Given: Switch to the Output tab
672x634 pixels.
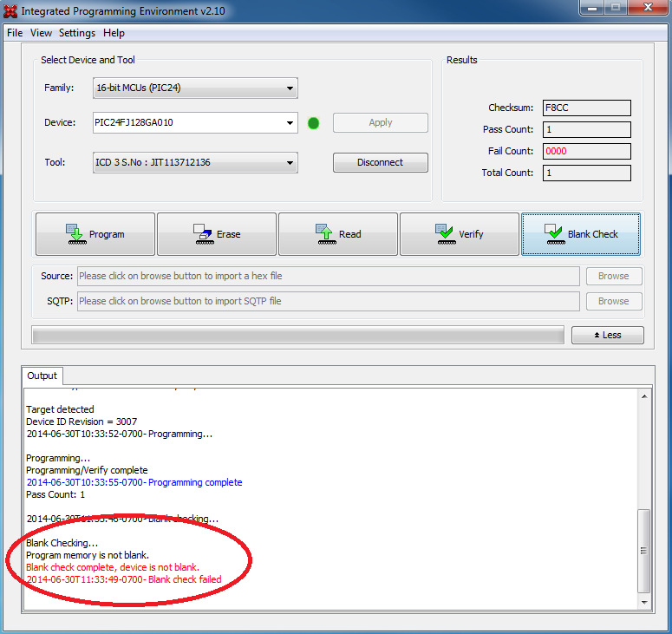Looking at the screenshot, I should [42, 376].
